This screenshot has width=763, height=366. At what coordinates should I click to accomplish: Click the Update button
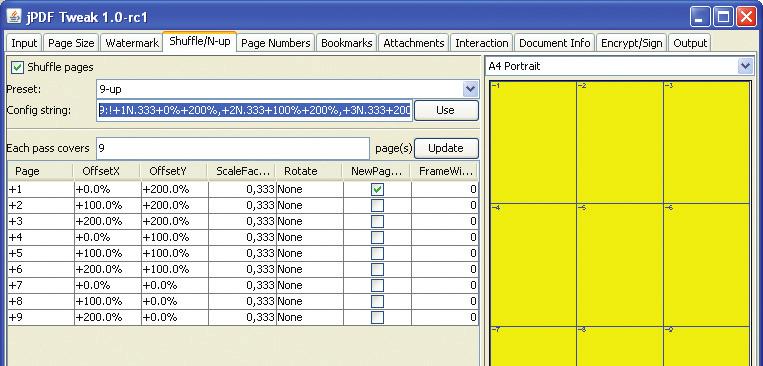coord(446,148)
